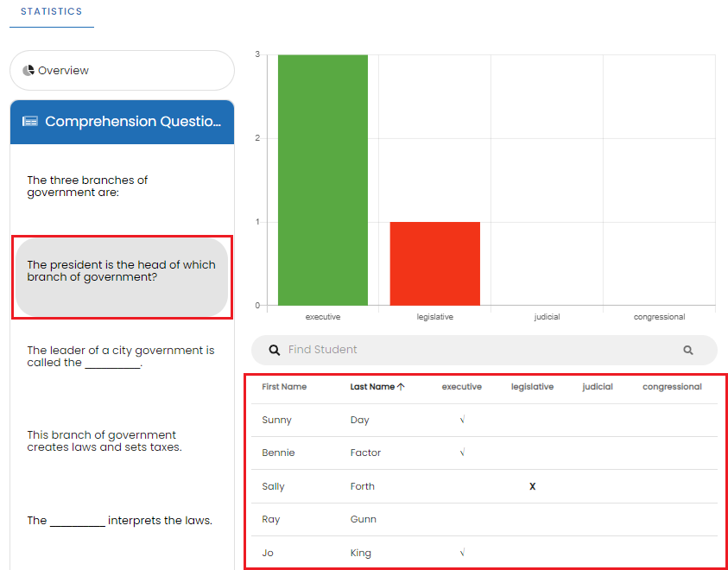Click the judicial column header in table
Image resolution: width=728 pixels, height=570 pixels.
[x=598, y=387]
